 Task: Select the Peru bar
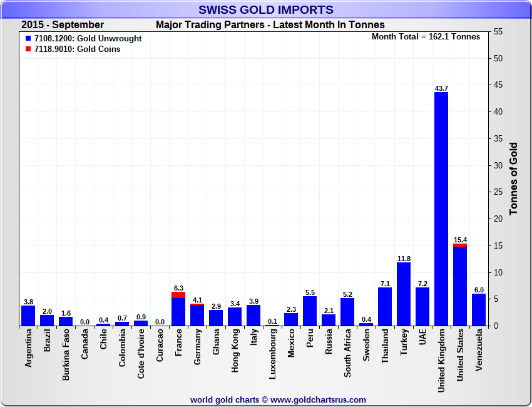[310, 311]
